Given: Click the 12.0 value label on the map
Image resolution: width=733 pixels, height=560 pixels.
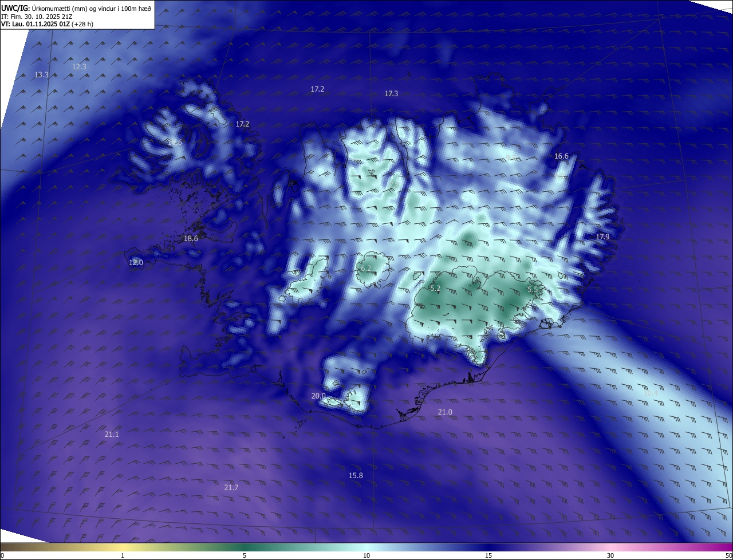Looking at the screenshot, I should 136,262.
